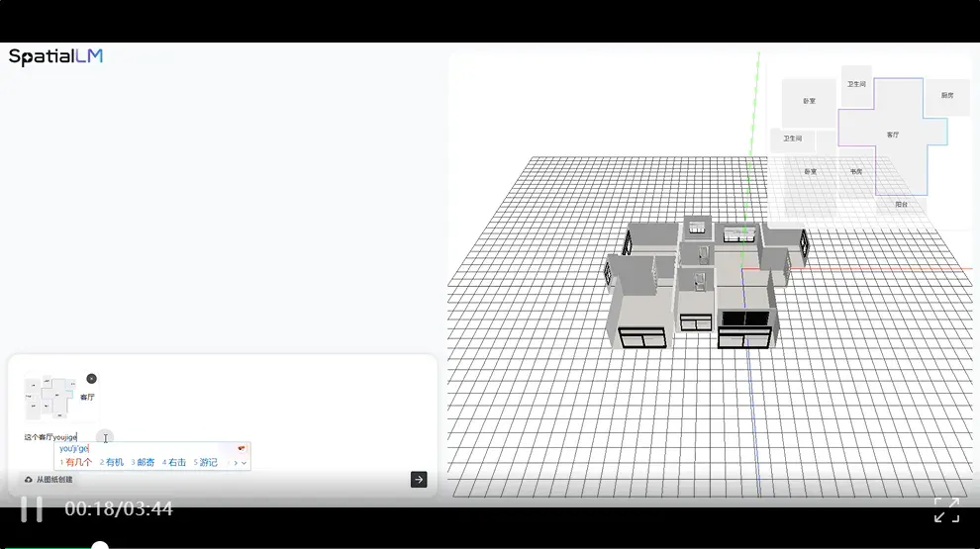Select 阳台 room in floor plan minimap
This screenshot has width=980, height=549.
901,204
